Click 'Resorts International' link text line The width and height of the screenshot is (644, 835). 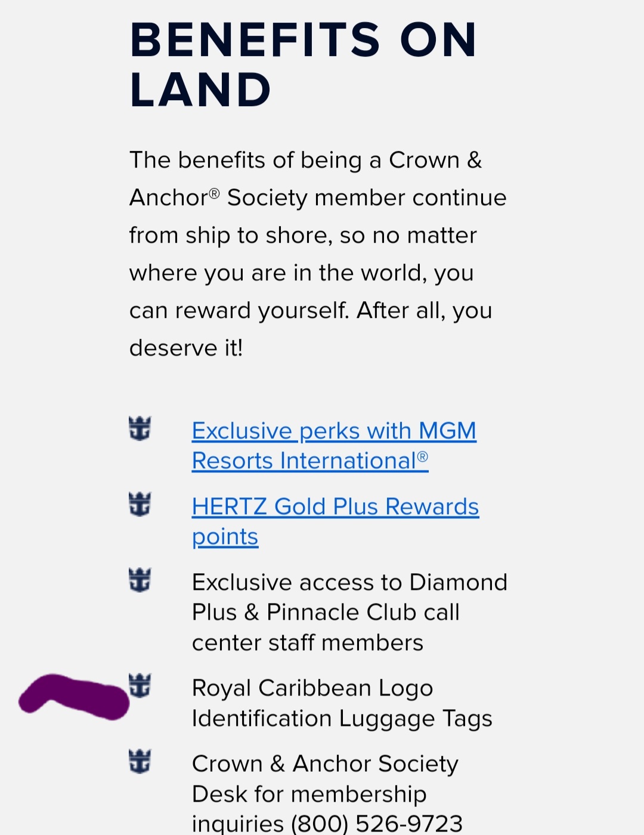click(310, 460)
